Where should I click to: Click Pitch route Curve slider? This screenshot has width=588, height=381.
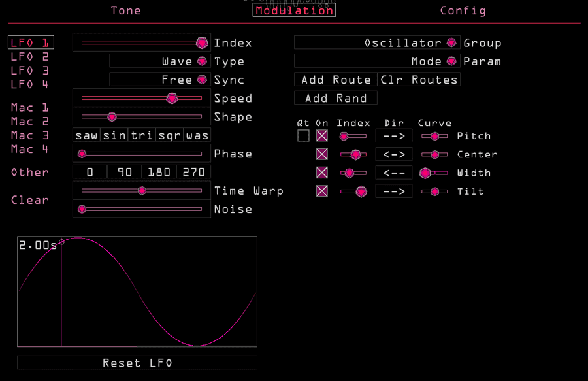click(x=434, y=136)
